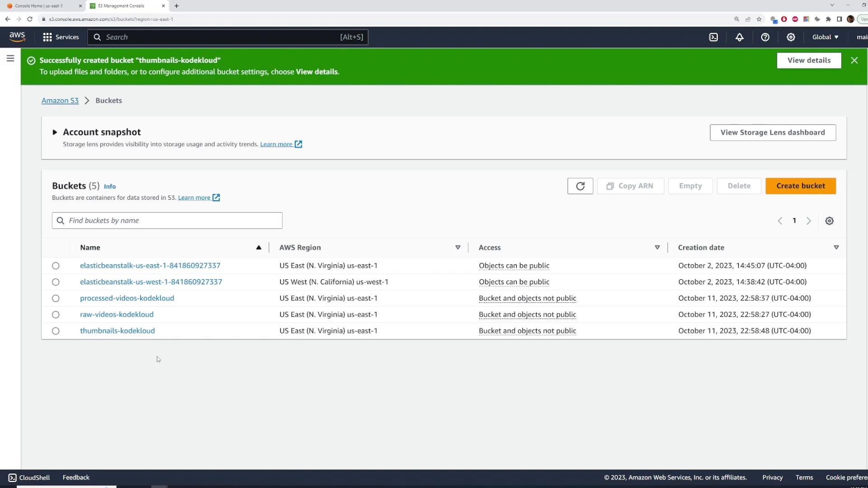868x488 pixels.
Task: Select radio for processed-videos-kodekloud bucket
Action: click(56, 298)
